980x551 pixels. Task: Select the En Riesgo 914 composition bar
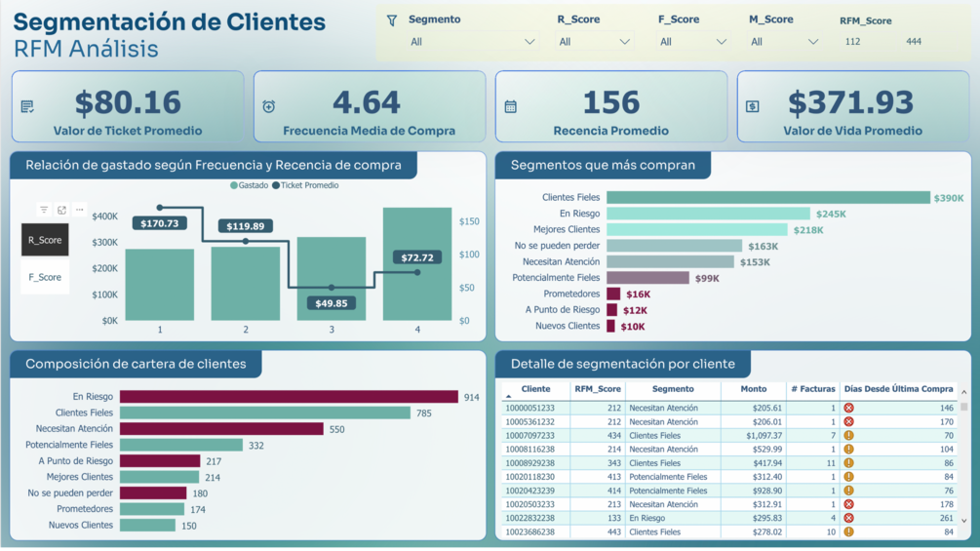pyautogui.click(x=289, y=397)
